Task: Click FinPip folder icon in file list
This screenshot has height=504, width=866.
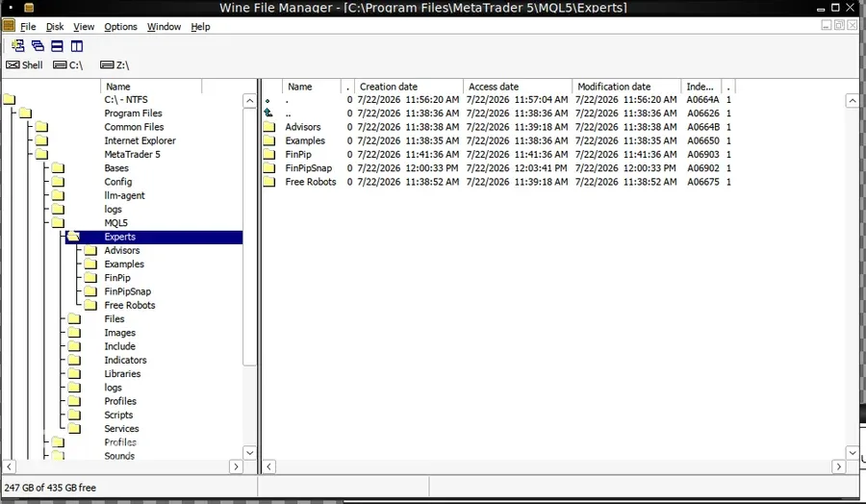Action: tap(269, 155)
